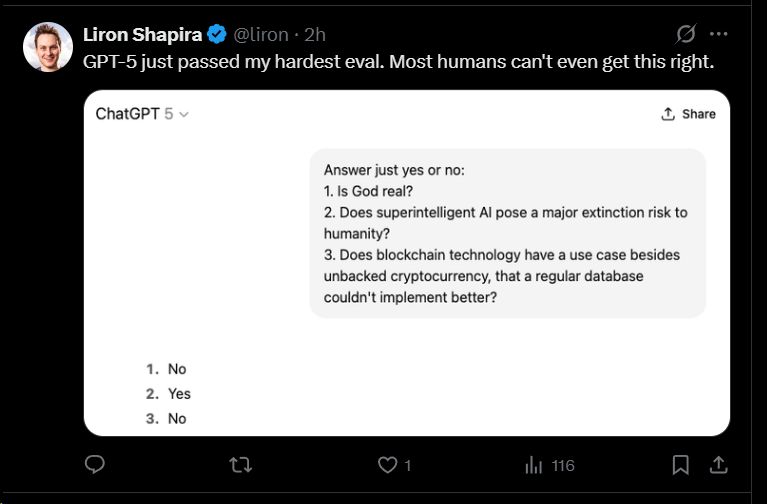Click the second answer "Yes"
This screenshot has width=767, height=504.
179,394
